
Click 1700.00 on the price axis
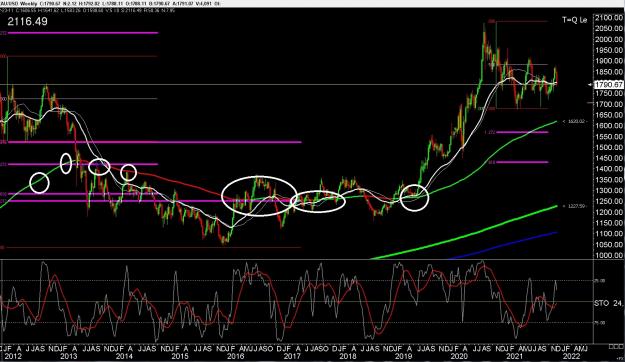tap(609, 104)
